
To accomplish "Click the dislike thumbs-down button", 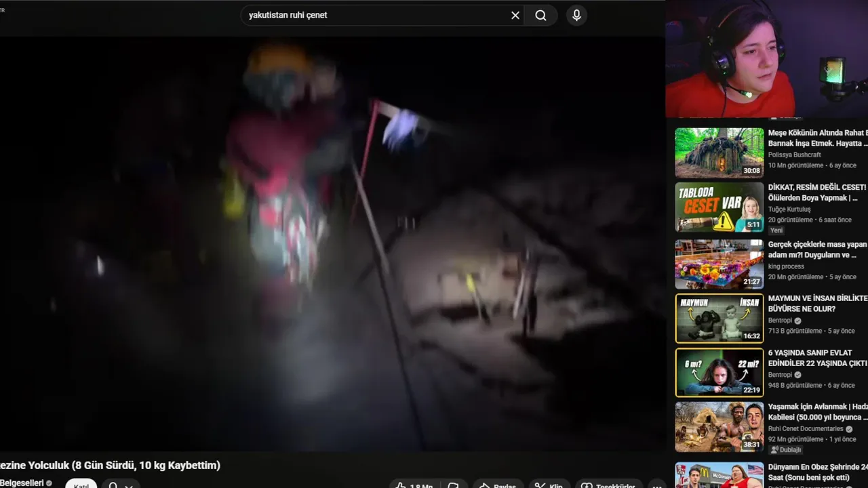I will click(454, 485).
